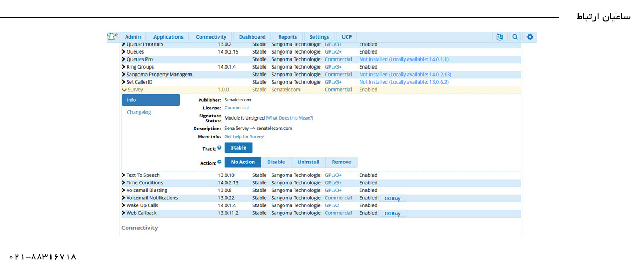
Task: Click the Queues version 14.0.2.15
Action: tap(228, 52)
